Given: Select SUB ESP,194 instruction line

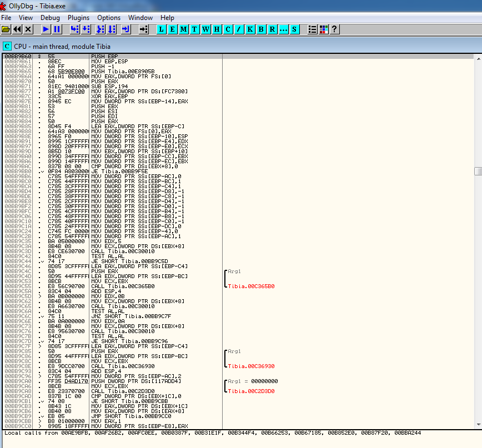Looking at the screenshot, I should click(x=109, y=87).
